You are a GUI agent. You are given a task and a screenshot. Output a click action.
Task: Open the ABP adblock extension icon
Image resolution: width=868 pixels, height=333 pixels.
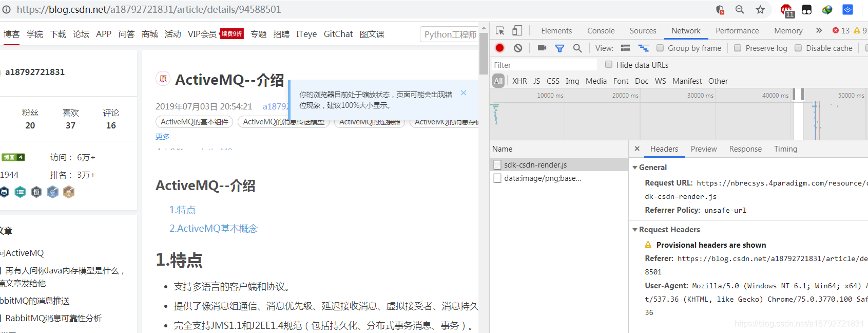pos(787,10)
